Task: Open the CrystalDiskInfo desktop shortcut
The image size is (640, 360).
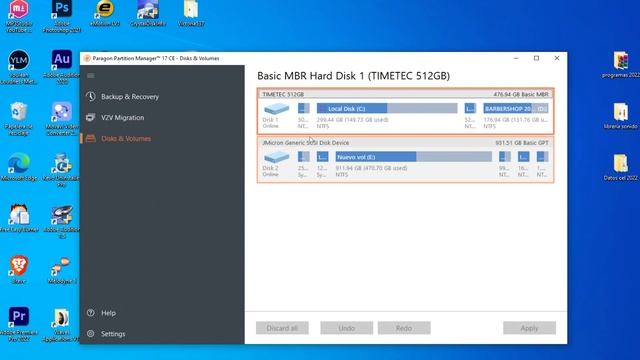Action: point(148,13)
